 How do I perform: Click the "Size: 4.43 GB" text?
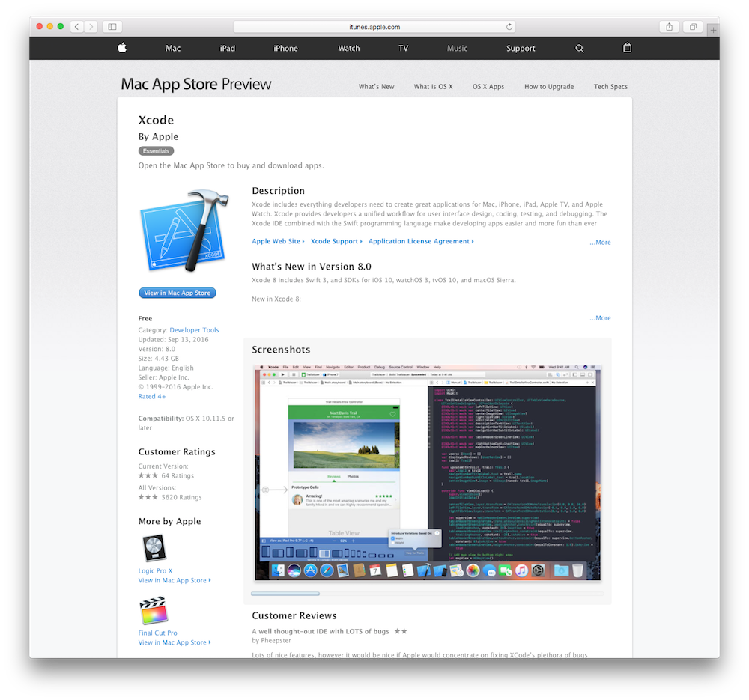click(159, 359)
